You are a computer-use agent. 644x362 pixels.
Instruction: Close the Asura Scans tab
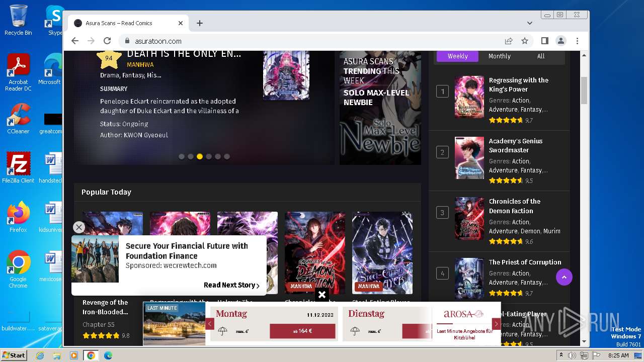181,23
